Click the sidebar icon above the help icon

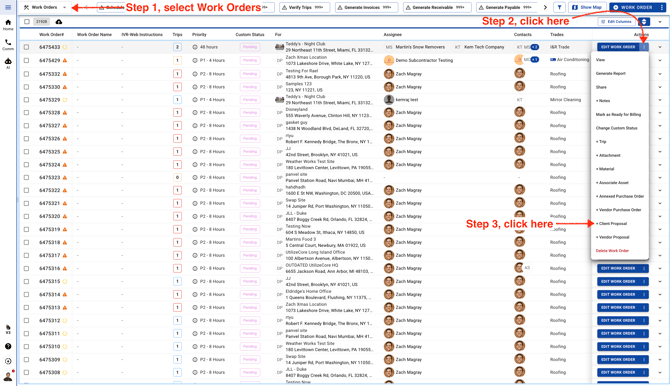click(8, 329)
